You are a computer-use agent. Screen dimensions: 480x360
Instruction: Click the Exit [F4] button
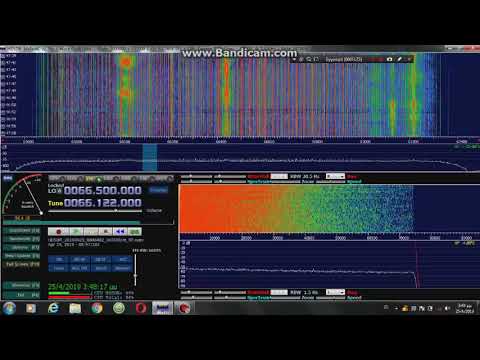pyautogui.click(x=22, y=295)
